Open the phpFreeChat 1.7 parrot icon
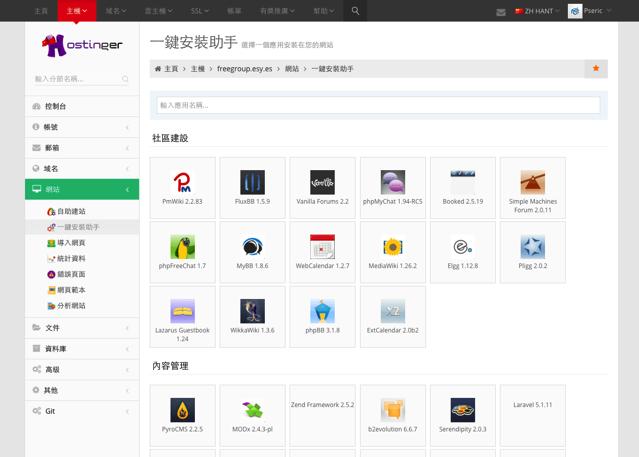 (x=182, y=247)
